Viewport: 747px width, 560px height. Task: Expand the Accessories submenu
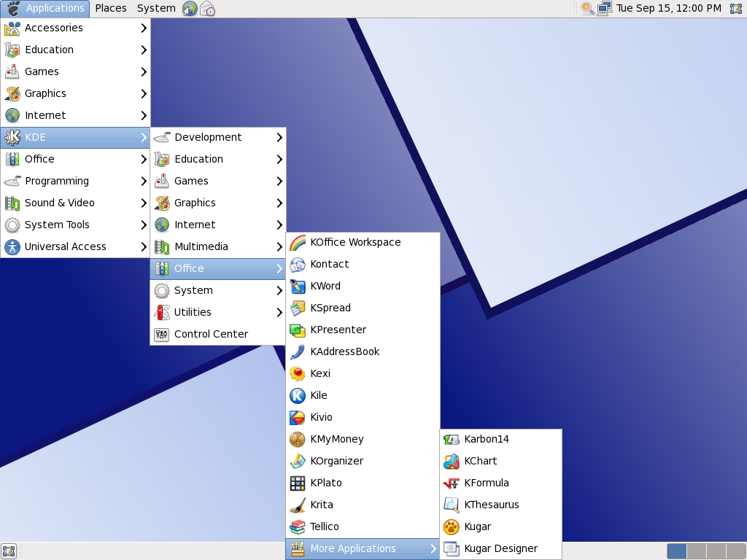[75, 28]
